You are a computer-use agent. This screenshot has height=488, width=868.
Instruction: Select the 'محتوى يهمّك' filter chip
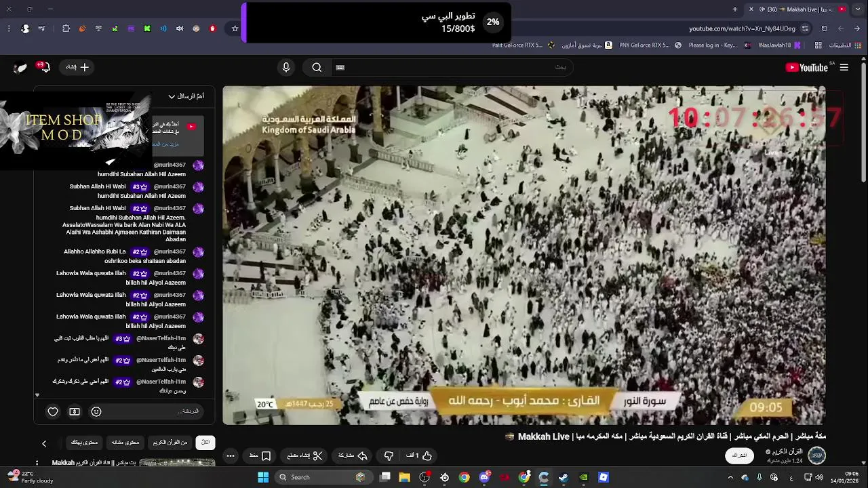pos(84,443)
